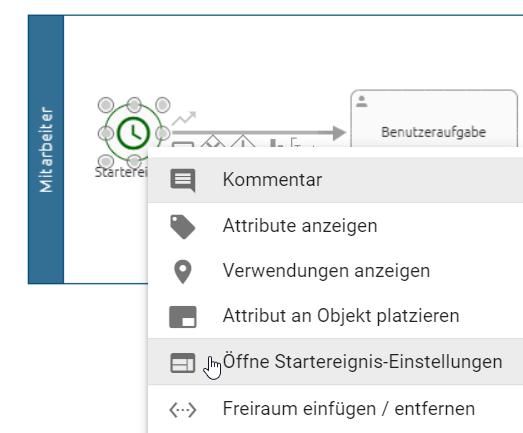Screen dimensions: 523x433
Task: Click the start event settings panel icon
Action: pyautogui.click(x=183, y=363)
